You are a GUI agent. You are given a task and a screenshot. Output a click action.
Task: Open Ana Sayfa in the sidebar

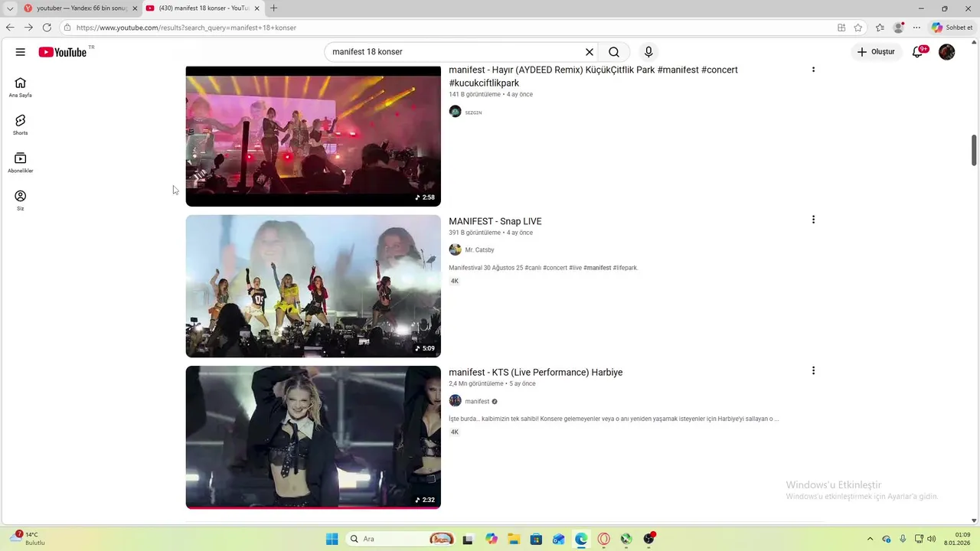(x=21, y=88)
